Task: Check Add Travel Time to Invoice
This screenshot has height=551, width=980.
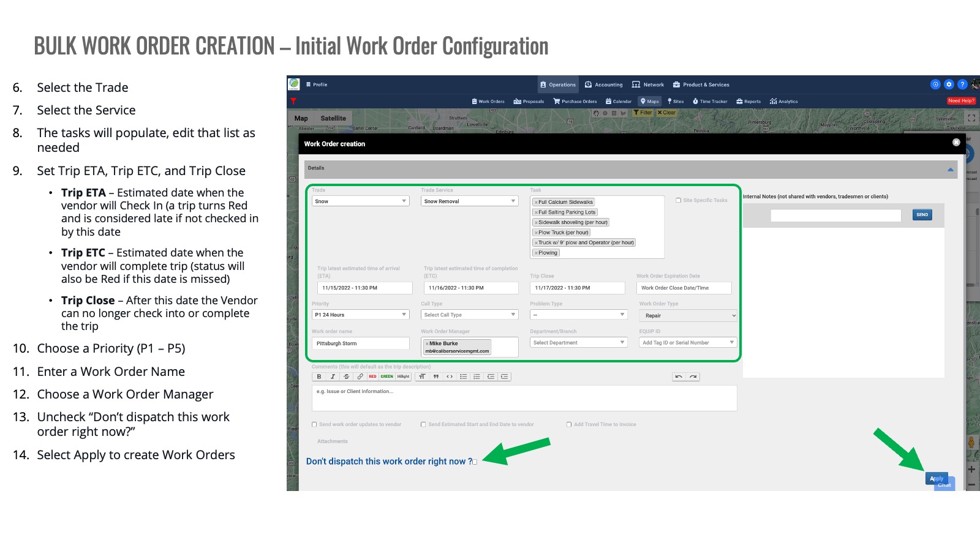Action: [569, 424]
